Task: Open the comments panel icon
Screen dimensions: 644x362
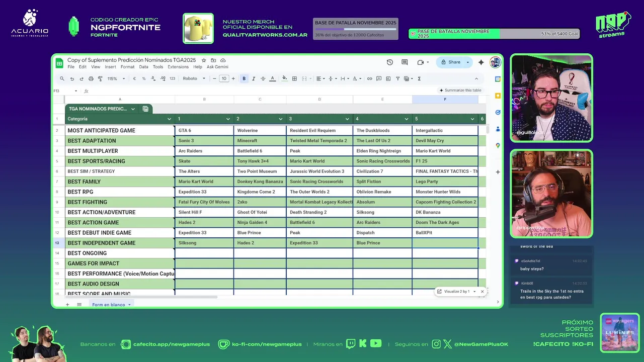Action: pos(405,62)
